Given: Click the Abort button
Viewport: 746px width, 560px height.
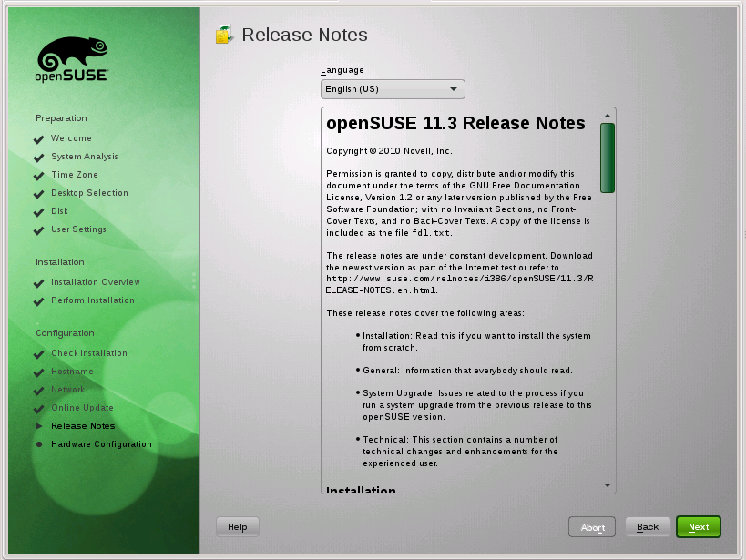Looking at the screenshot, I should [x=592, y=527].
